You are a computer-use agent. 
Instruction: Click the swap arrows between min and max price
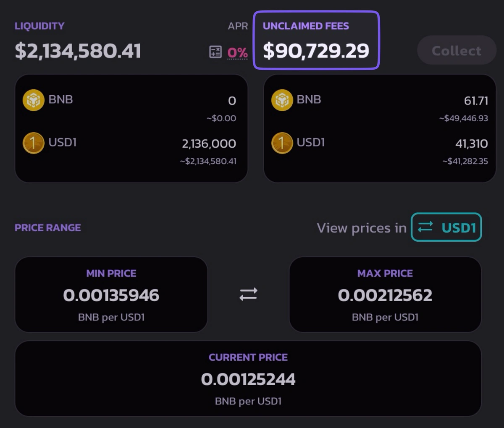click(x=248, y=294)
